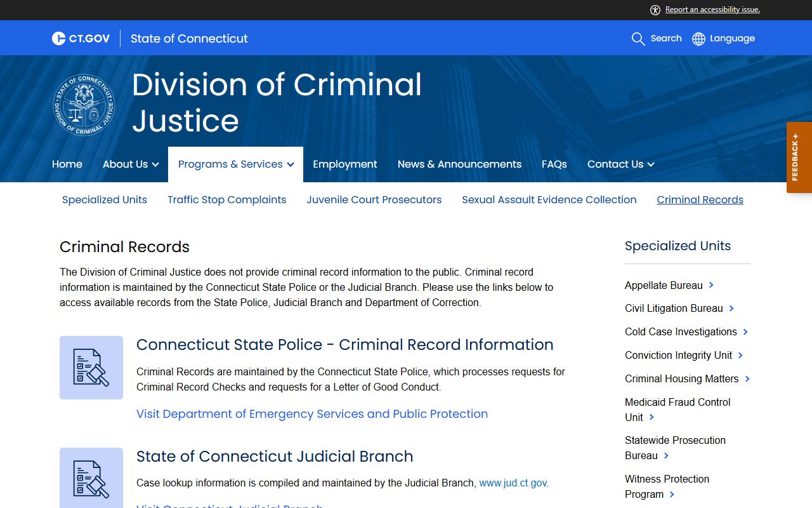Click the Division of Criminal Justice seal

click(x=84, y=105)
